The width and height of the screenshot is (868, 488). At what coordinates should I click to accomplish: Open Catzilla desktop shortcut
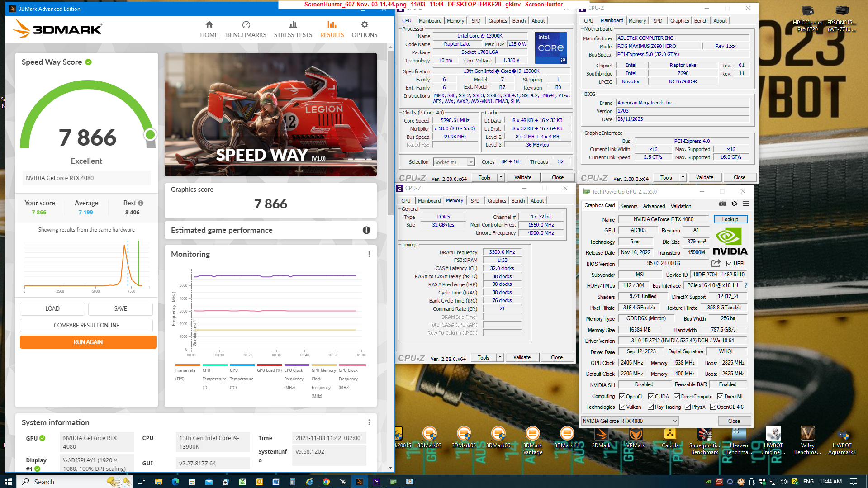click(670, 437)
